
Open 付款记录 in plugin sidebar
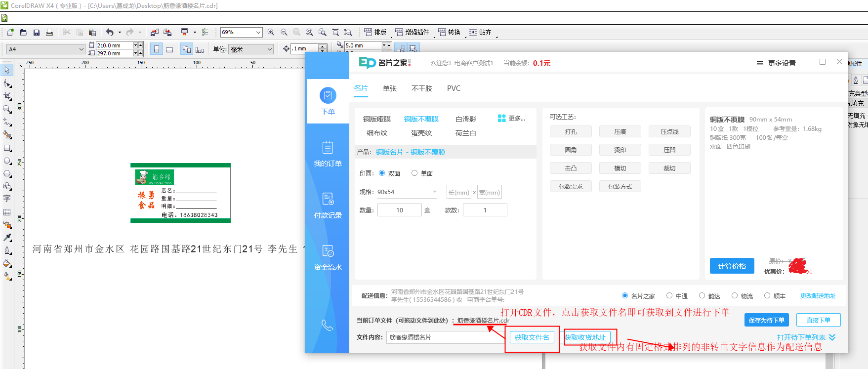(x=328, y=205)
